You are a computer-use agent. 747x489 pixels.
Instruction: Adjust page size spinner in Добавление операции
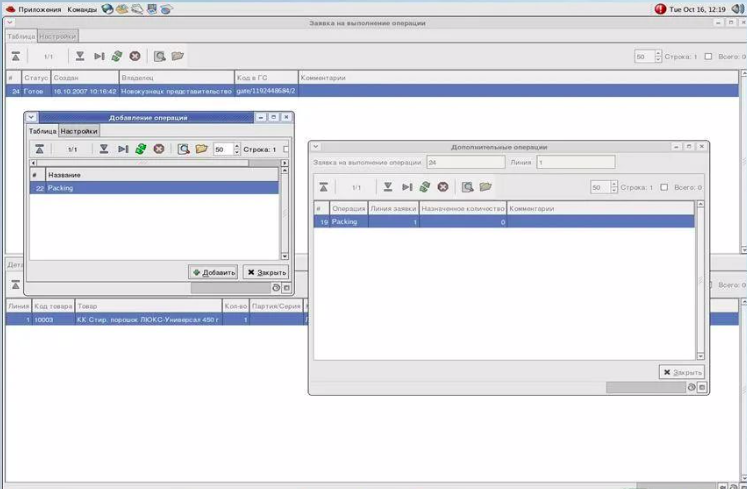[237, 149]
